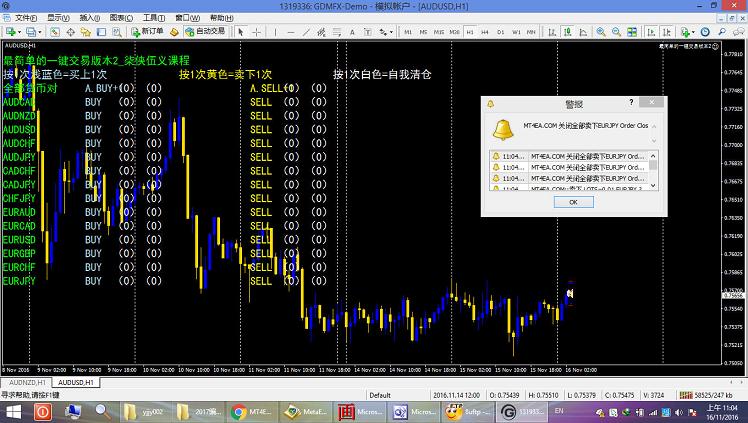Click the help question mark in alert dialog
This screenshot has height=423, width=748.
coord(631,102)
